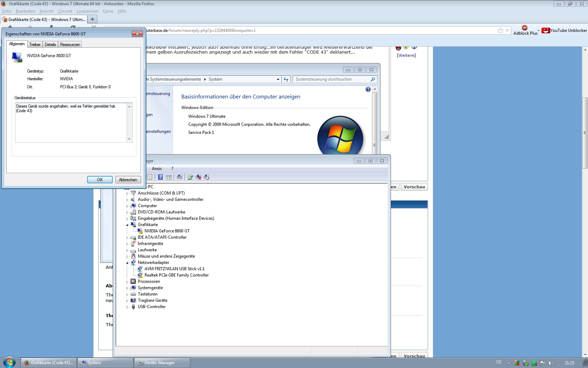Click AVG antivirus tray icon

[517, 363]
